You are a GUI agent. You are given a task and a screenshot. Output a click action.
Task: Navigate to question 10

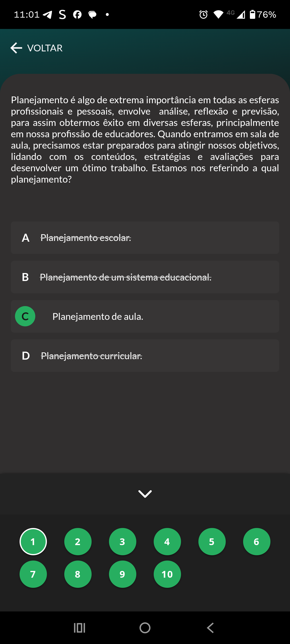coord(167,574)
